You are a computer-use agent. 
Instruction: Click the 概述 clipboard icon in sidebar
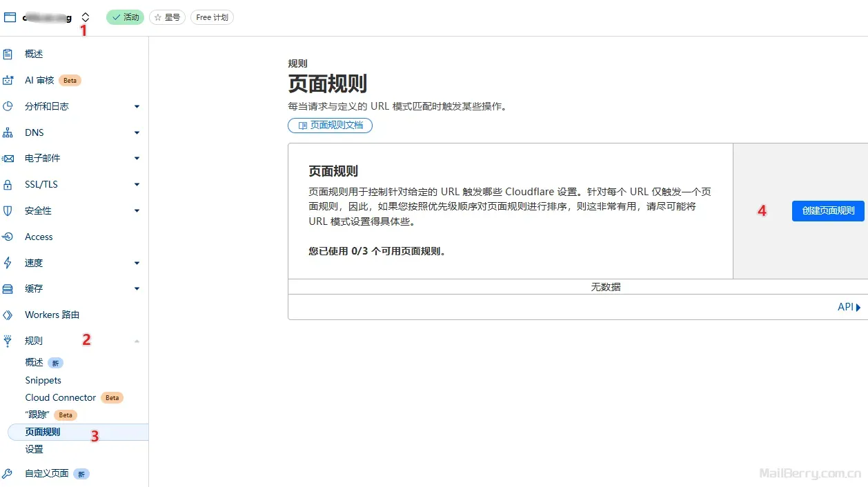(8, 54)
